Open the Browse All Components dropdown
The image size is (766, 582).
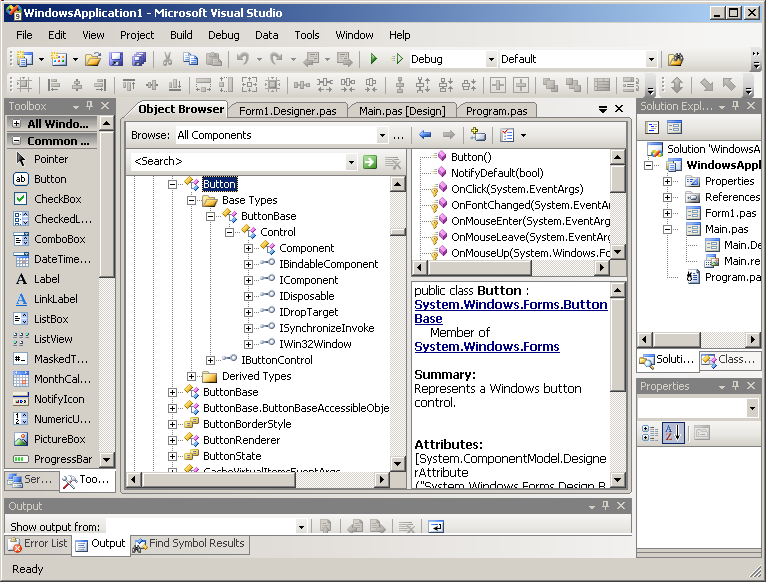click(382, 135)
